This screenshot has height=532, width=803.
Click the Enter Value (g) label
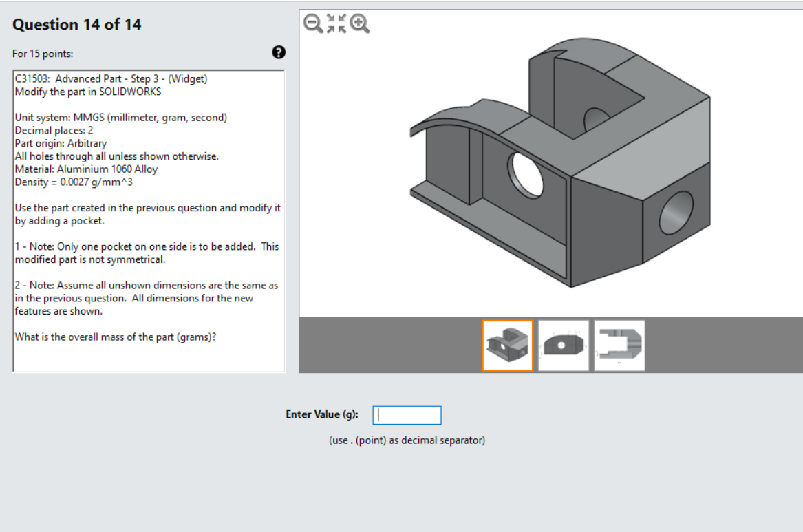[x=323, y=414]
